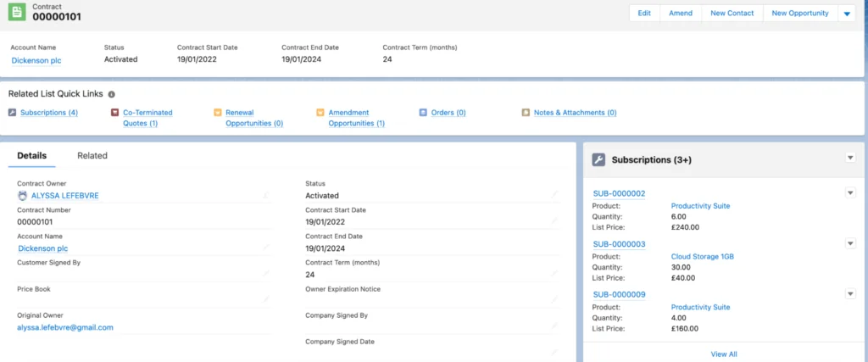Open row actions dropdown for SUB-0000009
Viewport: 868px width, 362px height.
pos(851,294)
